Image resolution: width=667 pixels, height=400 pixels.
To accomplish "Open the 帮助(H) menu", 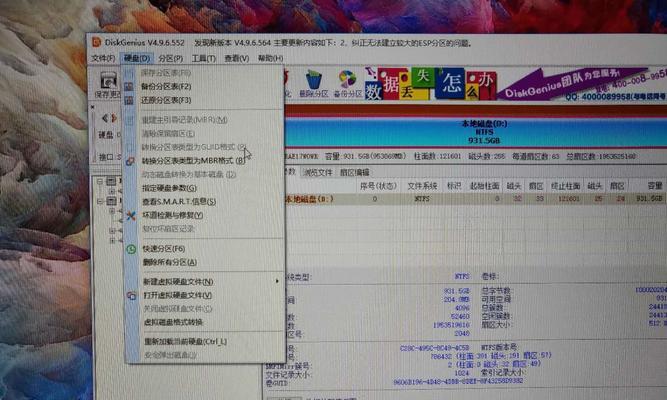I will tap(270, 58).
